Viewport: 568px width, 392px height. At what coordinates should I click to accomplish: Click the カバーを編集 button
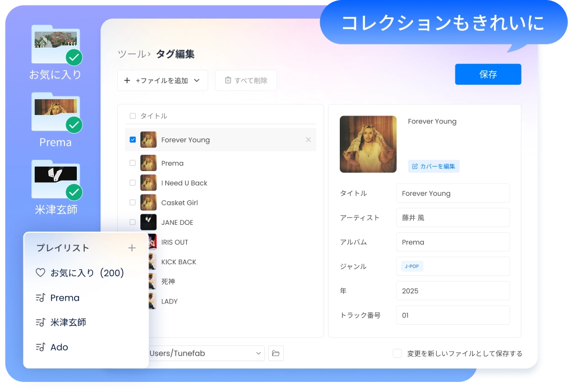[433, 166]
